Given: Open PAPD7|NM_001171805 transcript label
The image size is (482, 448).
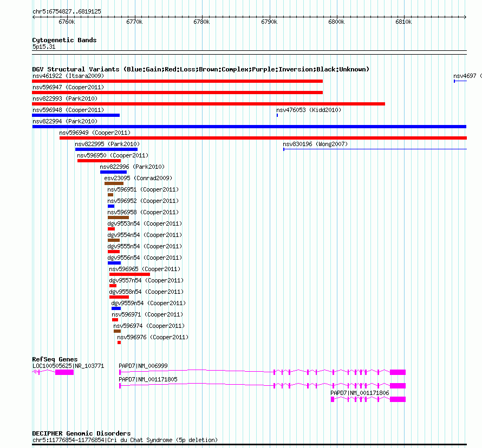Looking at the screenshot, I should point(148,379).
